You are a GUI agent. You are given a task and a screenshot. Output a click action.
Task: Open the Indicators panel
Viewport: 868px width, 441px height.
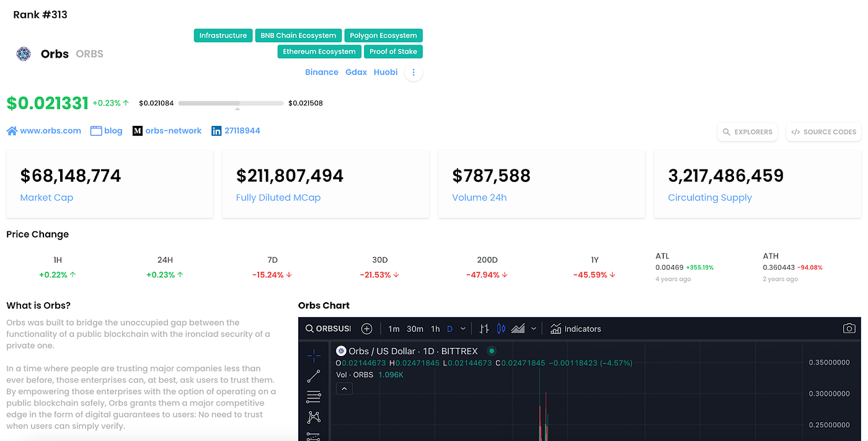(x=575, y=328)
